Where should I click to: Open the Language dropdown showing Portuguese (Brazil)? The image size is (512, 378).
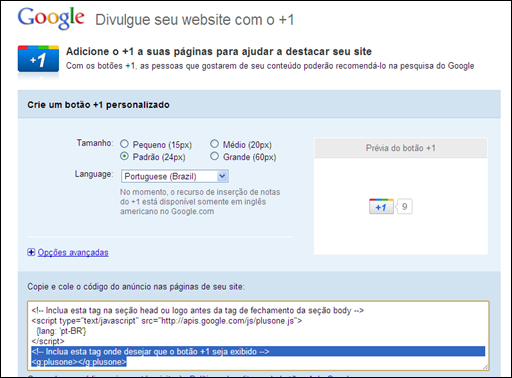pos(175,176)
